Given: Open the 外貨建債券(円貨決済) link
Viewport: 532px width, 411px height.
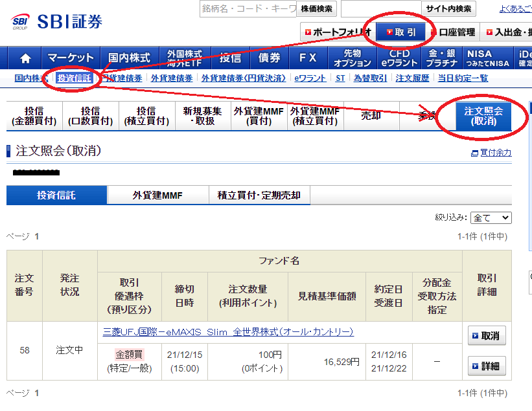Looking at the screenshot, I should click(243, 78).
